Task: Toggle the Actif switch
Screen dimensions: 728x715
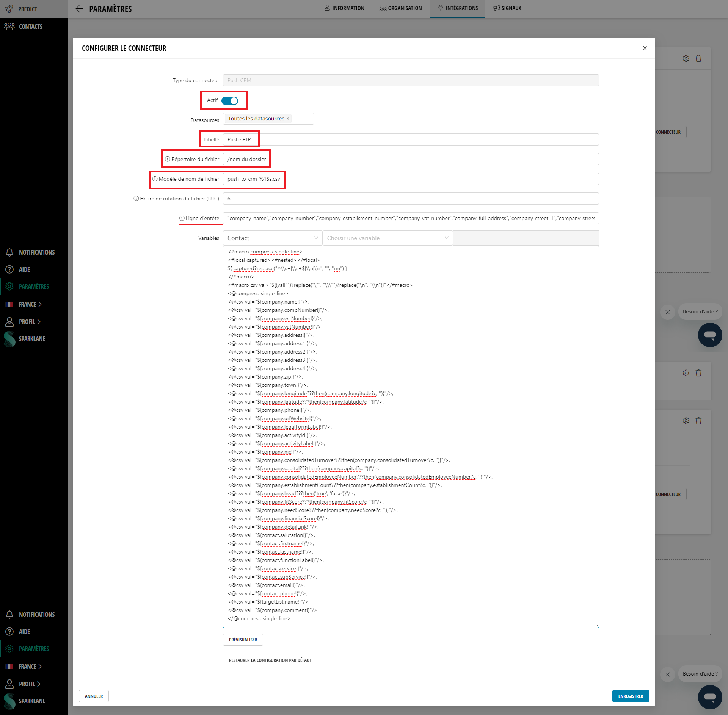Action: coord(230,100)
